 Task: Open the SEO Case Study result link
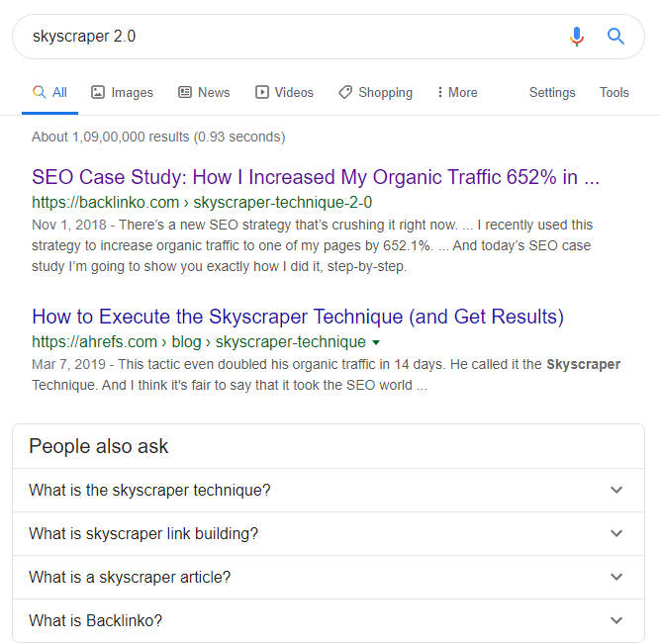[x=316, y=178]
